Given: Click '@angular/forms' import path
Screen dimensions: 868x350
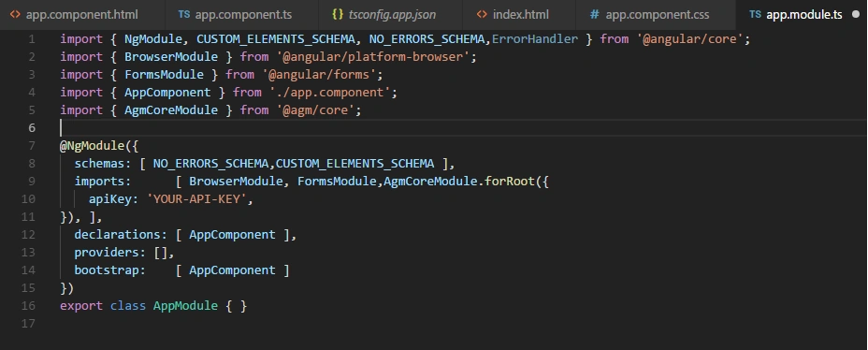Looking at the screenshot, I should 318,75.
